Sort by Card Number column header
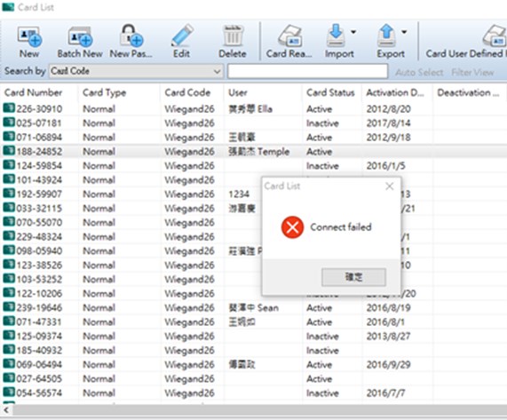 tap(33, 93)
